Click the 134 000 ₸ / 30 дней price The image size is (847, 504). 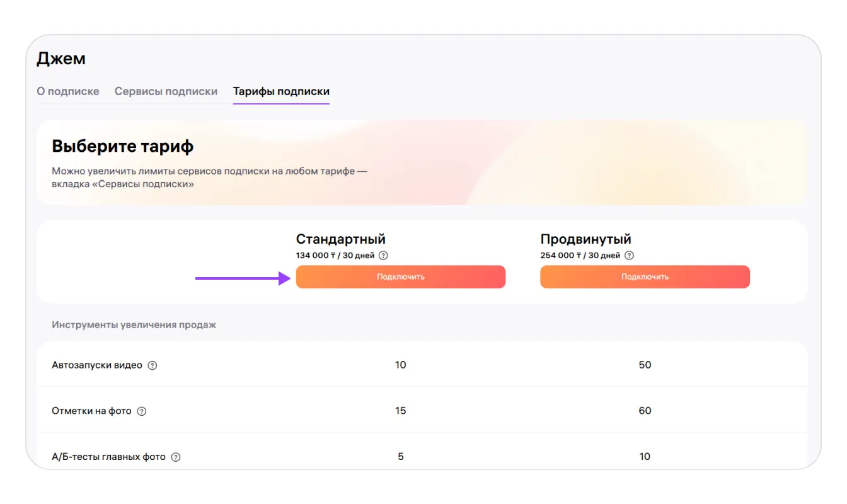pos(335,256)
